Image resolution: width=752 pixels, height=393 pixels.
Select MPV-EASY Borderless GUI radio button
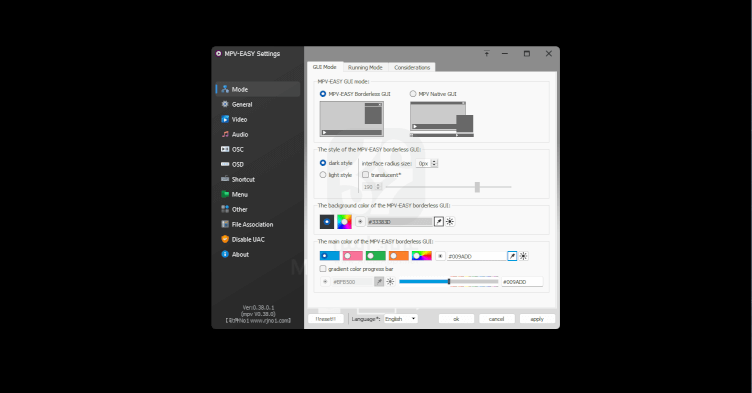(323, 94)
